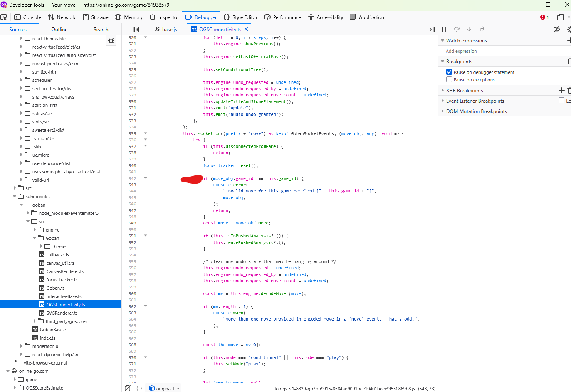The width and height of the screenshot is (571, 392).
Task: Close the OGSConnectivity.ts tab
Action: (x=246, y=29)
